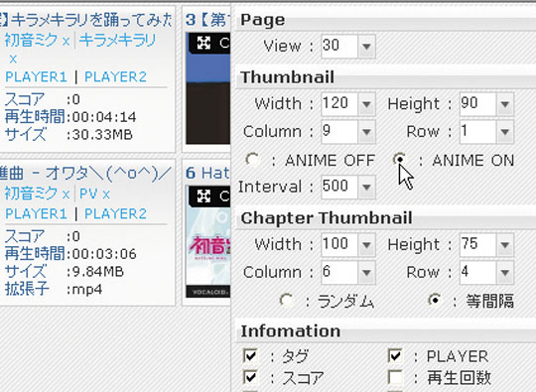Screen dimensions: 536x392
Task: Open PLAYER1 link for the キラメキラリ video
Action: (x=37, y=76)
